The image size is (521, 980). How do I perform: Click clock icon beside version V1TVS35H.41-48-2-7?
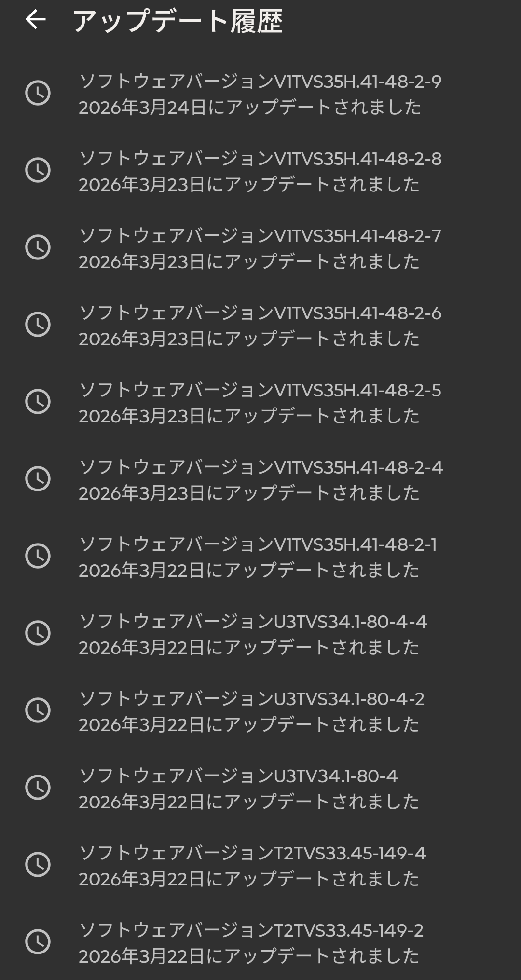pyautogui.click(x=38, y=247)
